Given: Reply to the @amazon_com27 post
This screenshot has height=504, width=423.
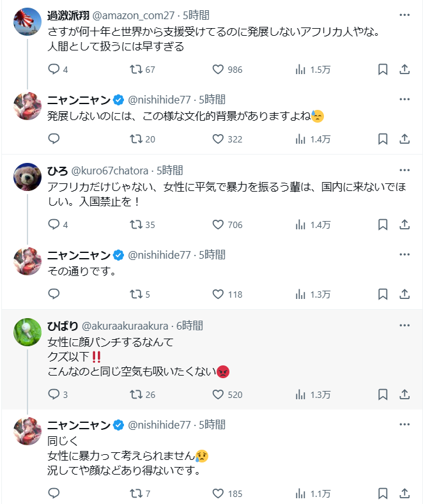Looking at the screenshot, I should [54, 70].
